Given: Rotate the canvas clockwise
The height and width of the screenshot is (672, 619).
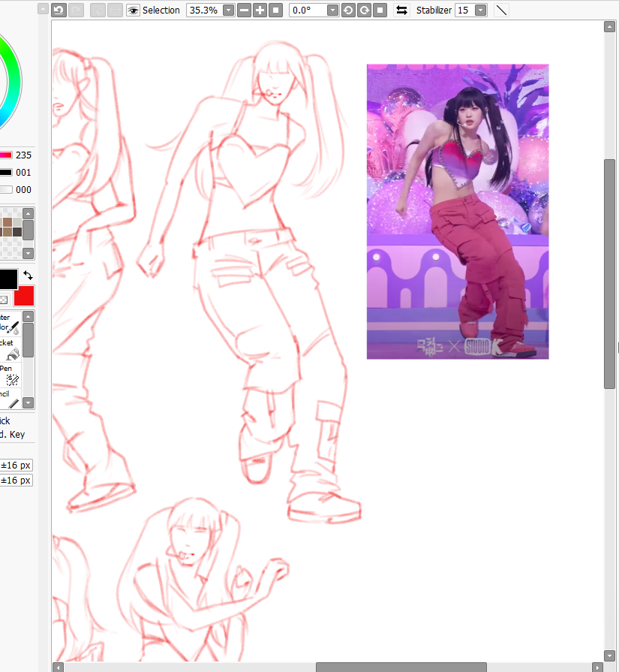Looking at the screenshot, I should (x=363, y=10).
